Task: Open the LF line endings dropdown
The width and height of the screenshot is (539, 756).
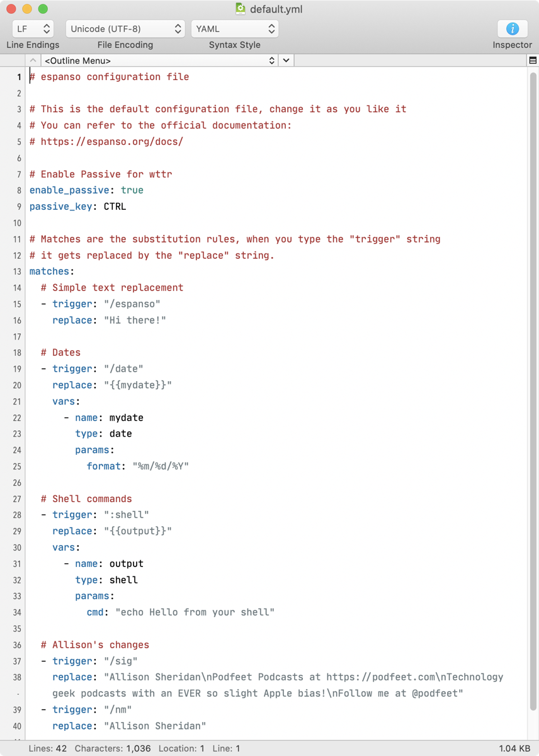Action: [x=33, y=29]
